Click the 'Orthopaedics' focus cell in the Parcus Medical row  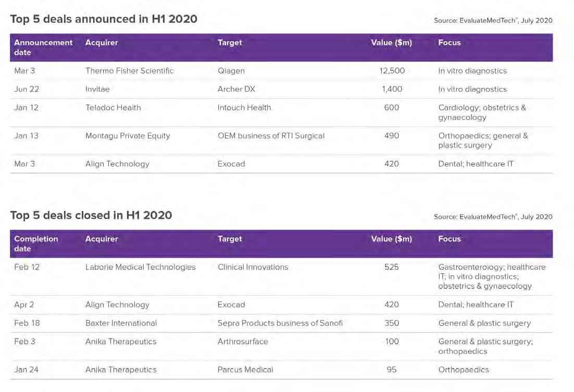464,370
